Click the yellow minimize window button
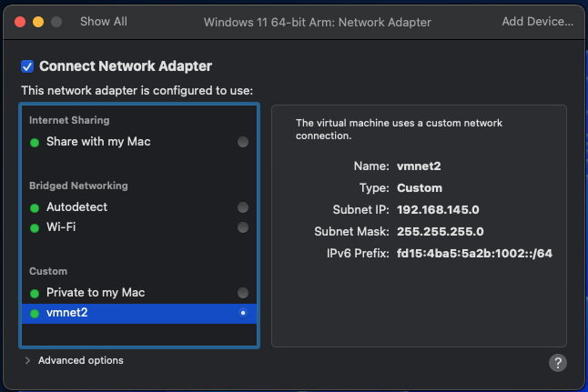Image resolution: width=588 pixels, height=392 pixels. click(x=38, y=22)
